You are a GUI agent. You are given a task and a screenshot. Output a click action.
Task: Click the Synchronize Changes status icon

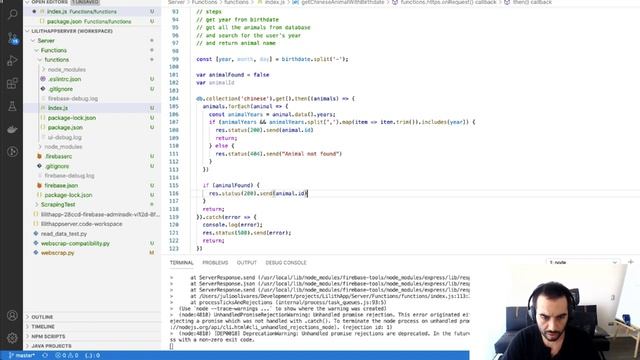pos(45,356)
